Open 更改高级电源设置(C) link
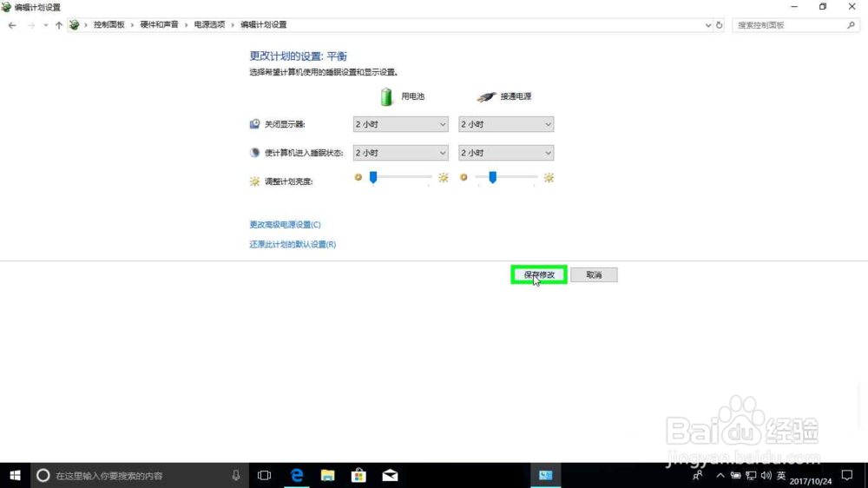 pos(285,224)
